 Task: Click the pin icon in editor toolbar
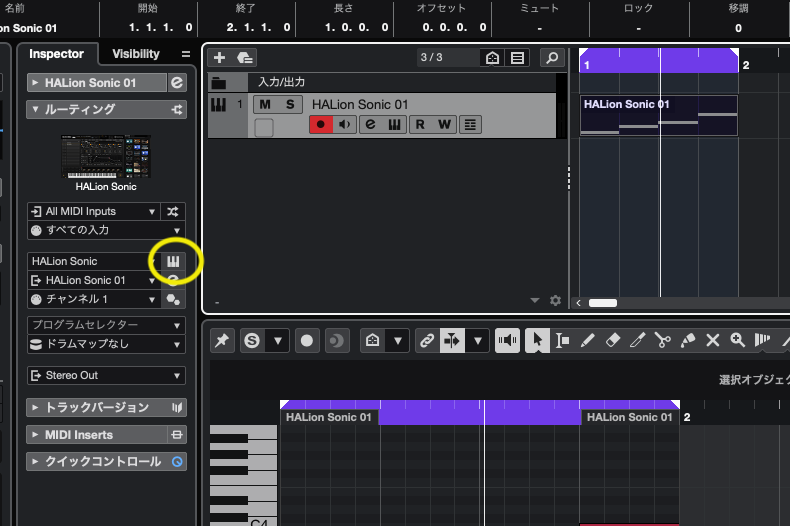[222, 341]
